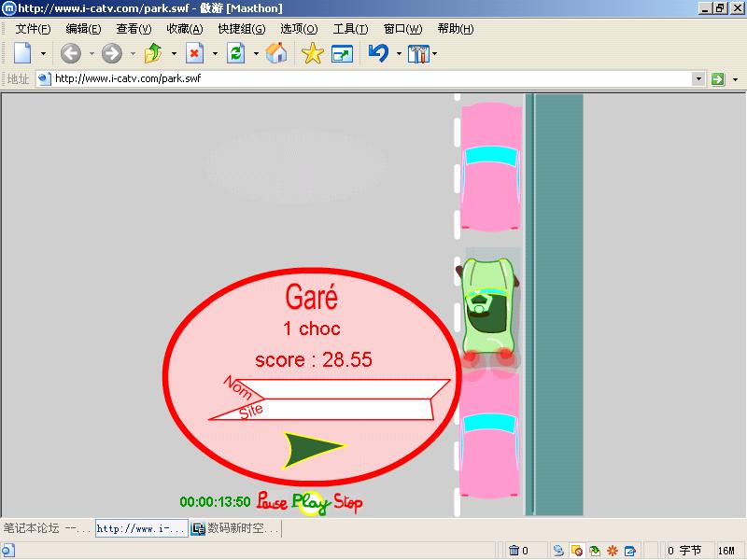Click the Maxthon title bar icon
This screenshot has height=560, width=747.
click(9, 8)
